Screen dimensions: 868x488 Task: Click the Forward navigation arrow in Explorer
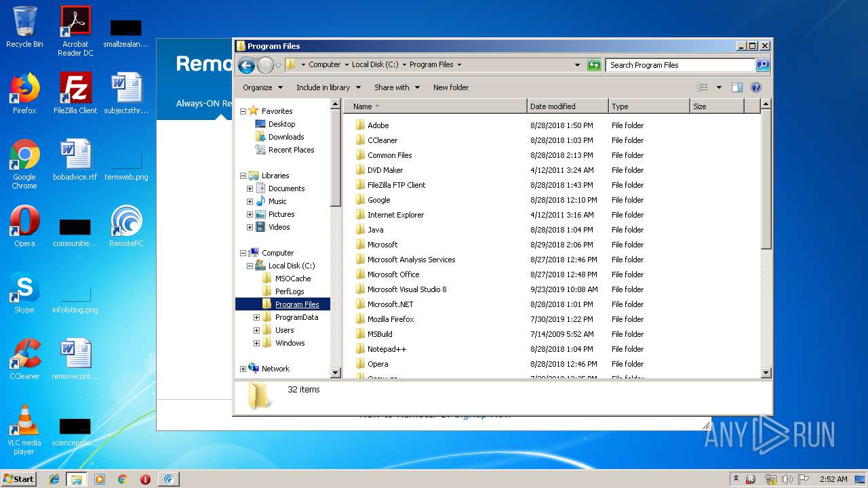tap(265, 65)
